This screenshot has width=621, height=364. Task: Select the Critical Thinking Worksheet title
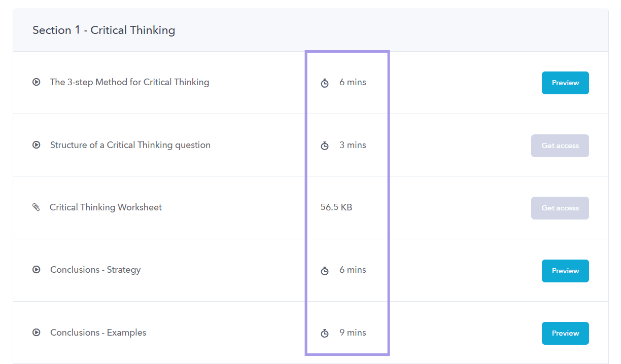106,207
